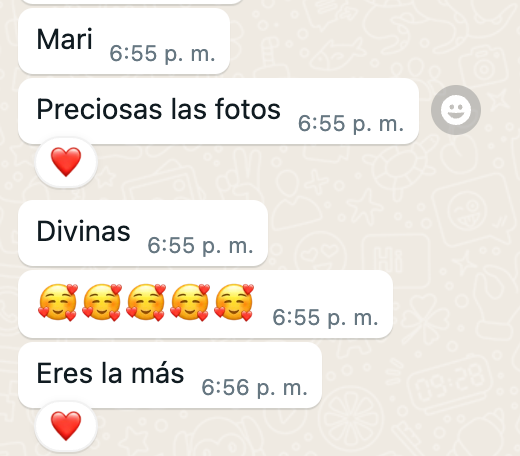Click the word Preciosas in message
Image resolution: width=520 pixels, height=456 pixels.
(99, 110)
